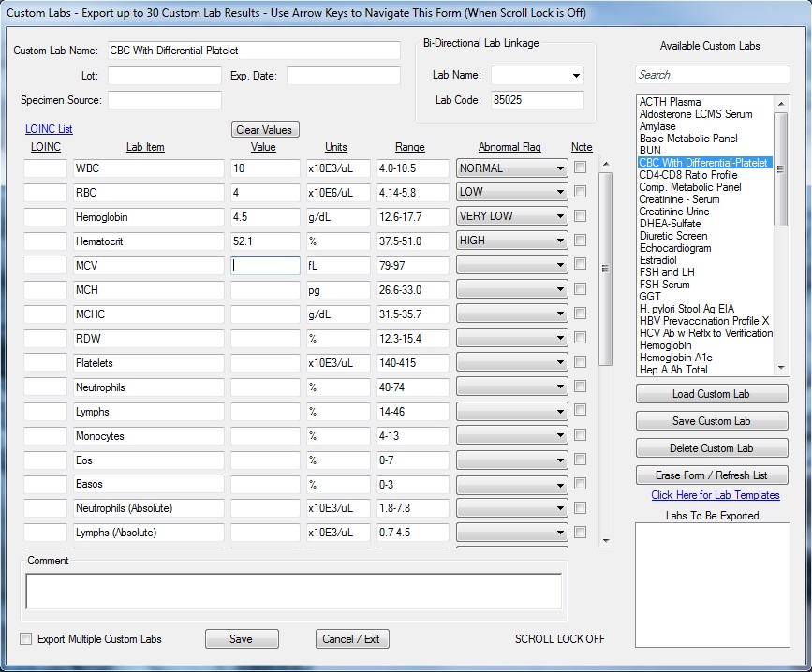Click the Specimen Source input field
The image size is (812, 672).
click(x=165, y=100)
